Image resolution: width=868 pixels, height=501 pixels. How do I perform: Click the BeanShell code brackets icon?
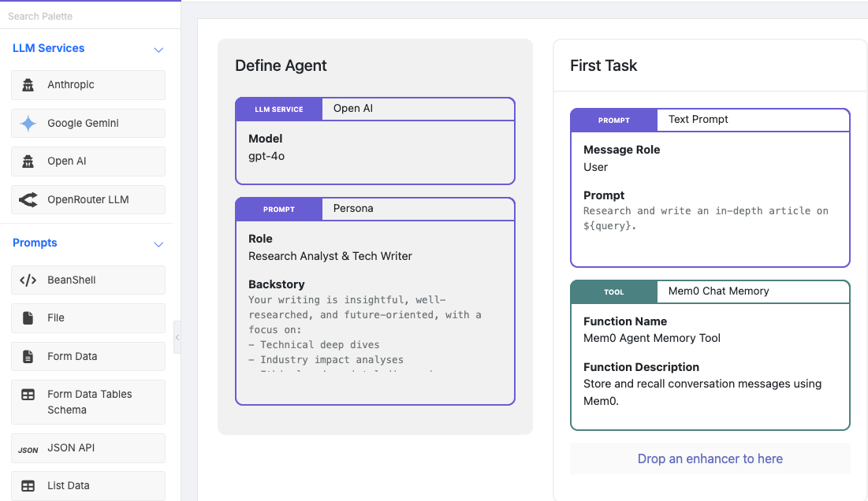(28, 280)
